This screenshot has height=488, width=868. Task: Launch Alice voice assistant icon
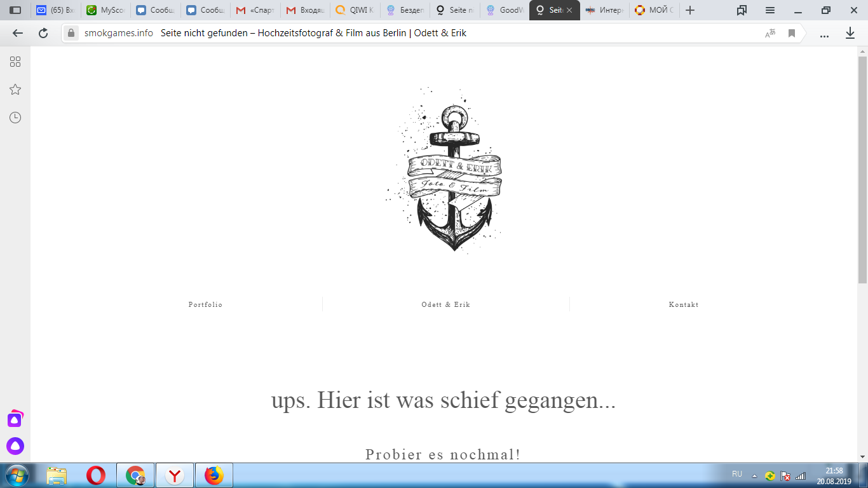click(15, 446)
